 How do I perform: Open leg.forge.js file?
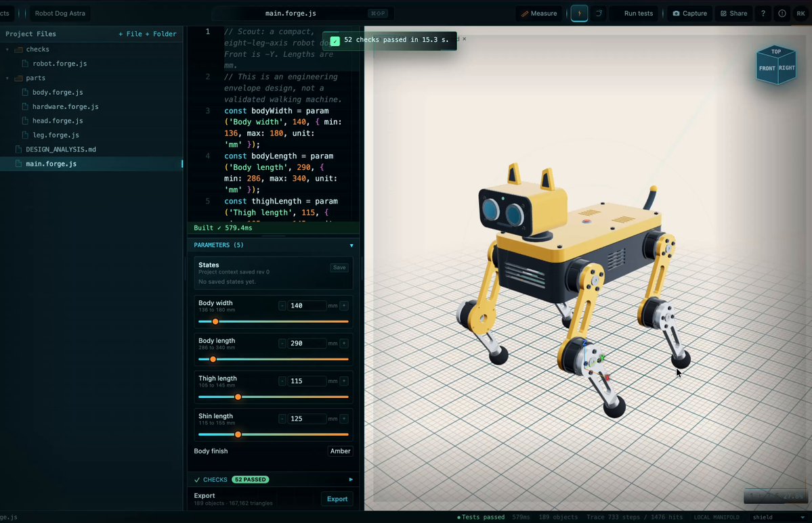point(56,135)
